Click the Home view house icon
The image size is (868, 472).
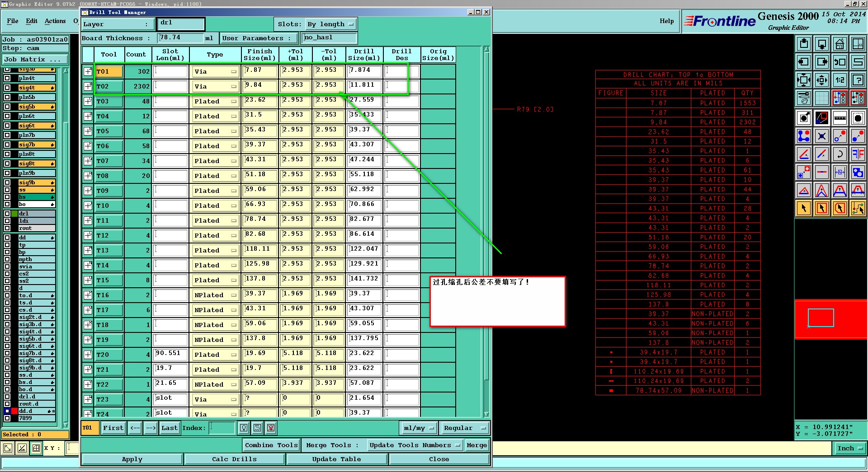(x=840, y=44)
